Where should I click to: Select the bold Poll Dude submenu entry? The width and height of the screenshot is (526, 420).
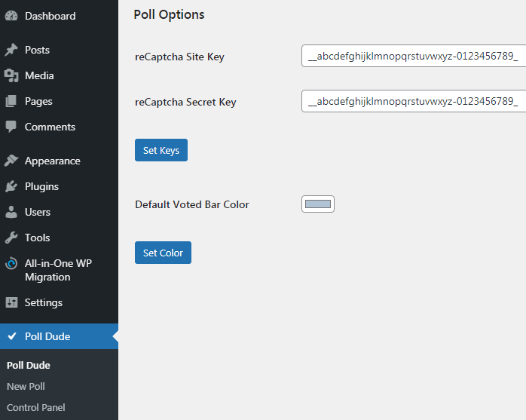point(29,365)
